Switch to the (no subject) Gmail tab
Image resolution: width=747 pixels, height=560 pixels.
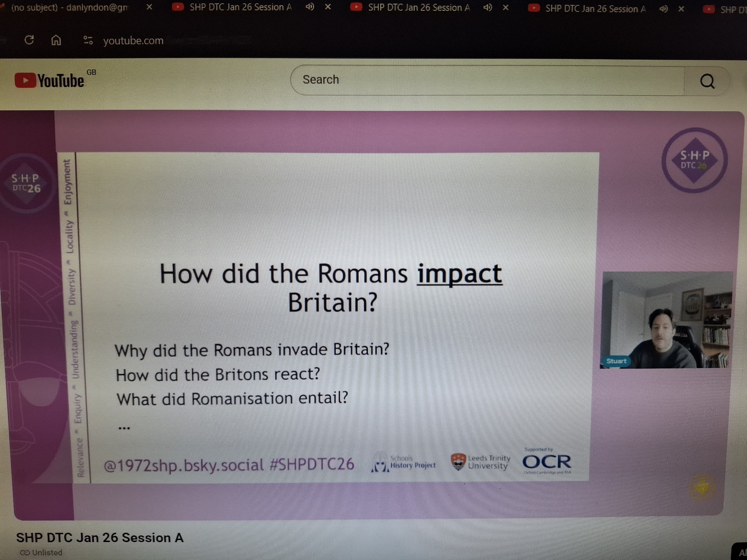[70, 7]
